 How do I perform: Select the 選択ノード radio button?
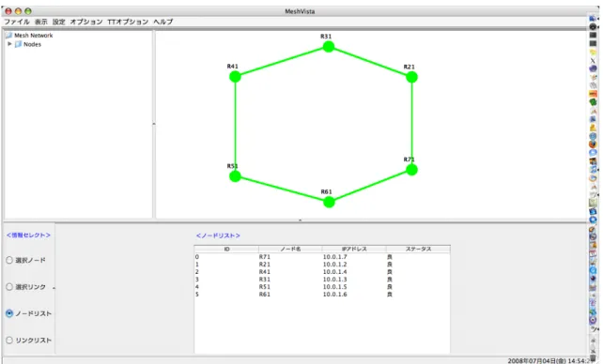9,260
